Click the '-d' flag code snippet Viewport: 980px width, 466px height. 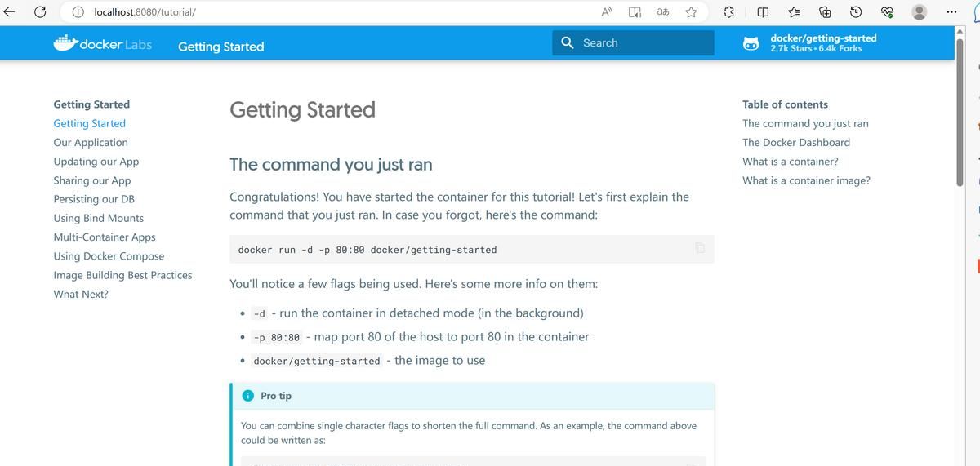[x=260, y=313]
